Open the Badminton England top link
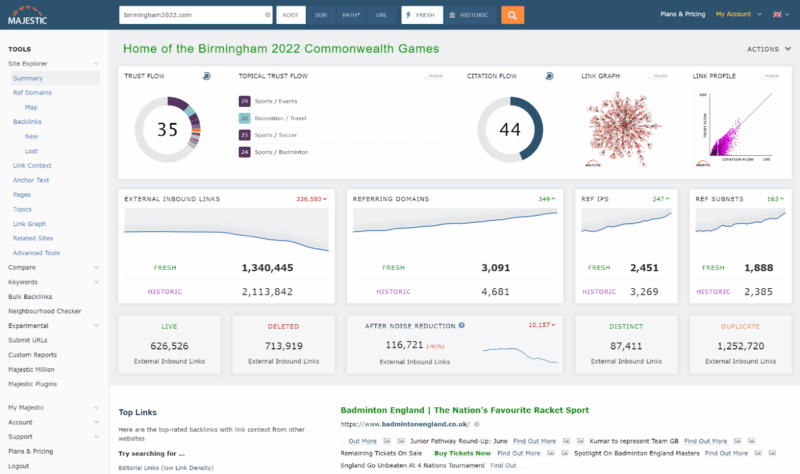This screenshot has height=474, width=800. (464, 410)
